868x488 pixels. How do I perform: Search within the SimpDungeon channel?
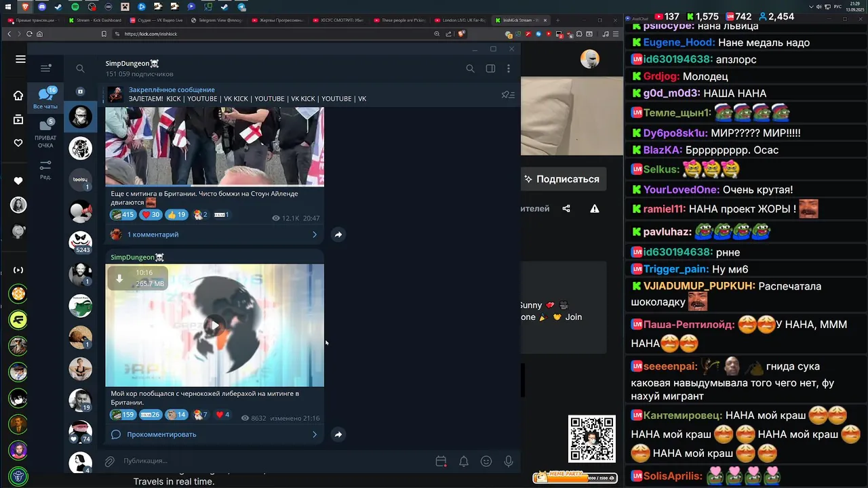coord(470,68)
